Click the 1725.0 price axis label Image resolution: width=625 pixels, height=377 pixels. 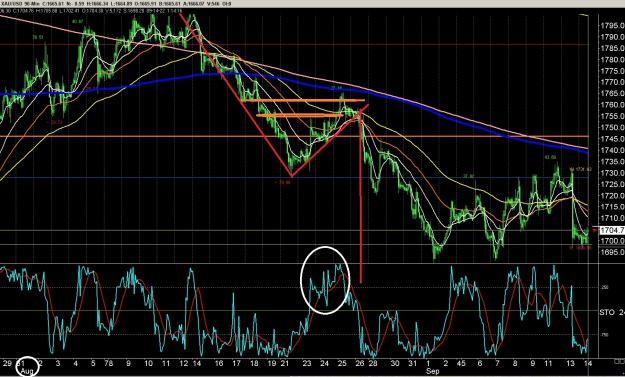point(613,185)
